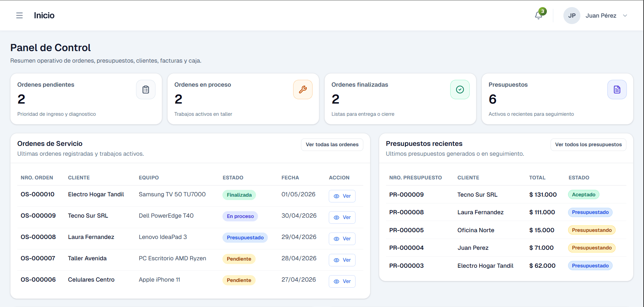The height and width of the screenshot is (307, 644).
Task: Open the Ver todas las ordenes button
Action: 332,145
